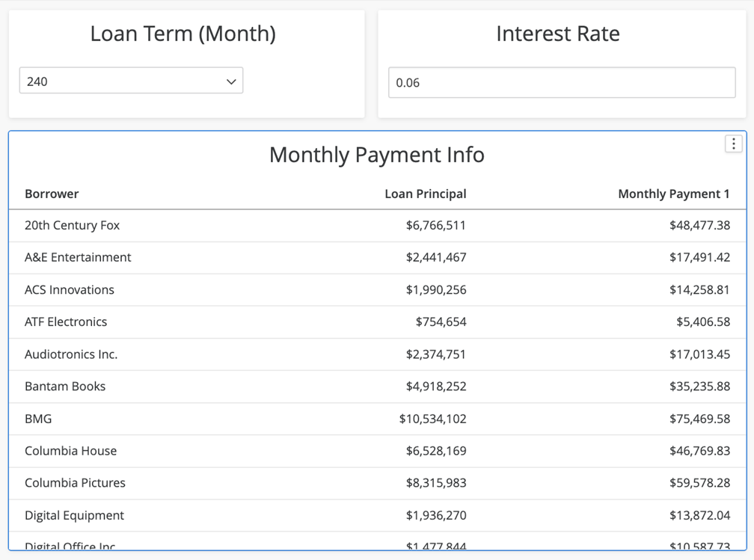
Task: Sort by the Loan Principal column header
Action: [425, 194]
